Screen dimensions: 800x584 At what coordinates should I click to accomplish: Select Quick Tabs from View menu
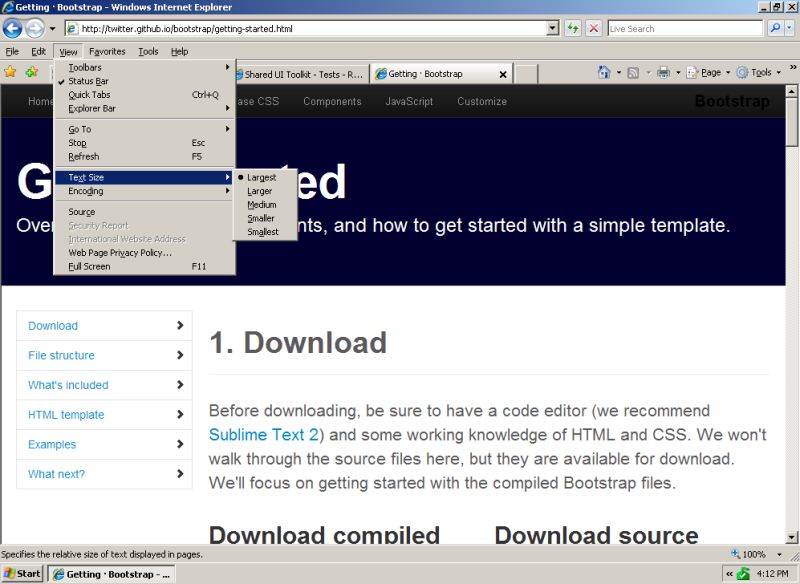144,95
